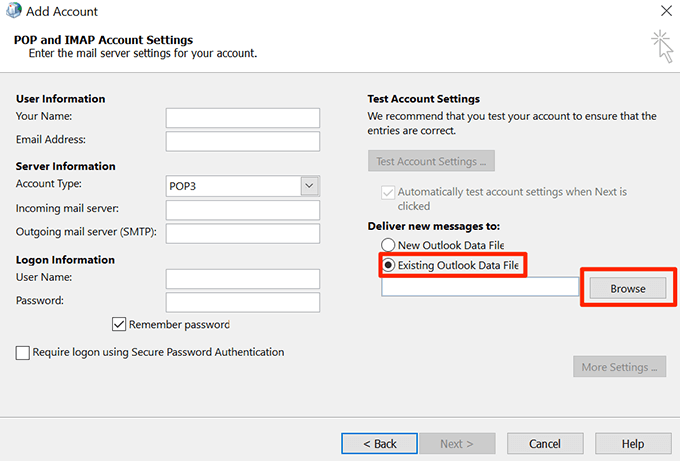
Task: Focus the Password field
Action: point(242,302)
